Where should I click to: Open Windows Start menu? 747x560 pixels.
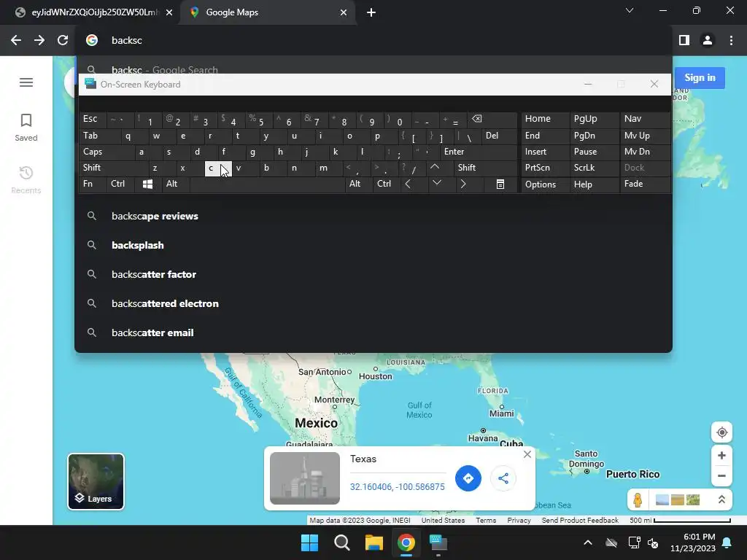[x=309, y=542]
